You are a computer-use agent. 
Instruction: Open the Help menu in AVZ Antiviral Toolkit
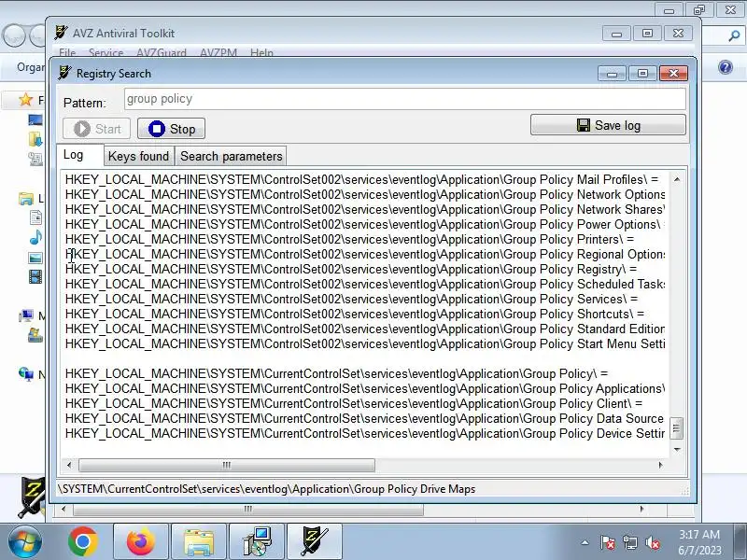click(x=261, y=52)
